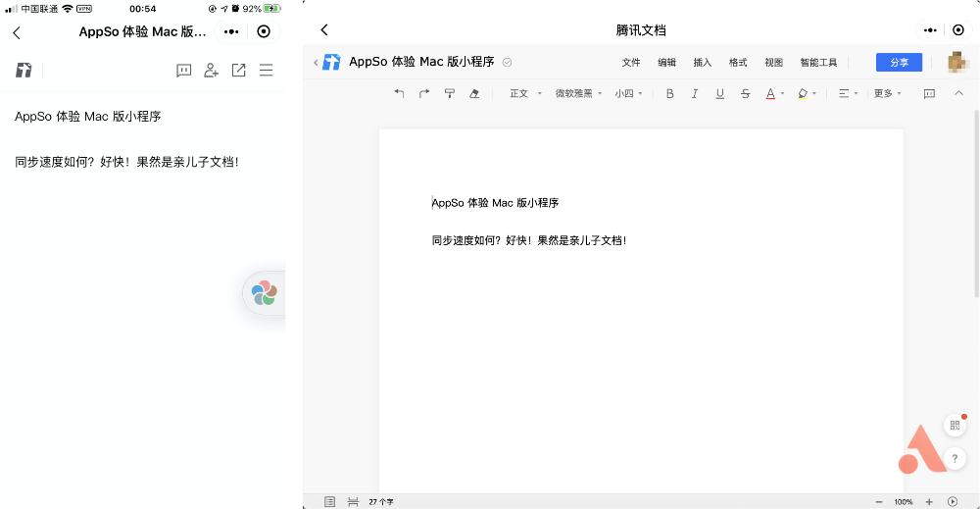Screen dimensions: 980x509
Task: Click the Mac window's circle close capsule
Action: [x=958, y=30]
